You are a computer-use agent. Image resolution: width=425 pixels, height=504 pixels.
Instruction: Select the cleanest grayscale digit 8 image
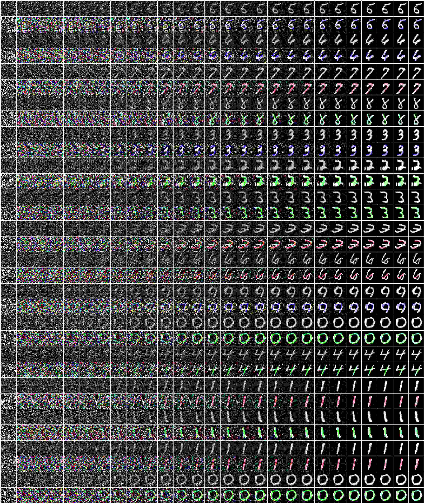click(x=417, y=103)
